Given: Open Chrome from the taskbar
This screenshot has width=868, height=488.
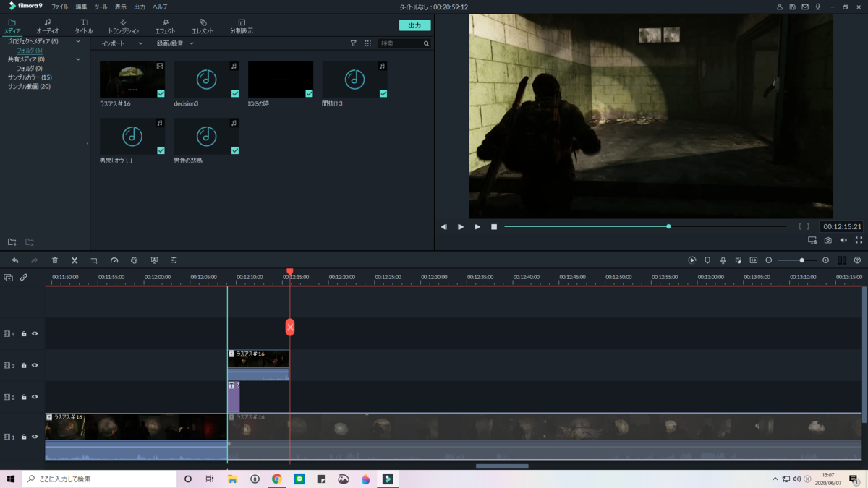Looking at the screenshot, I should (x=277, y=479).
